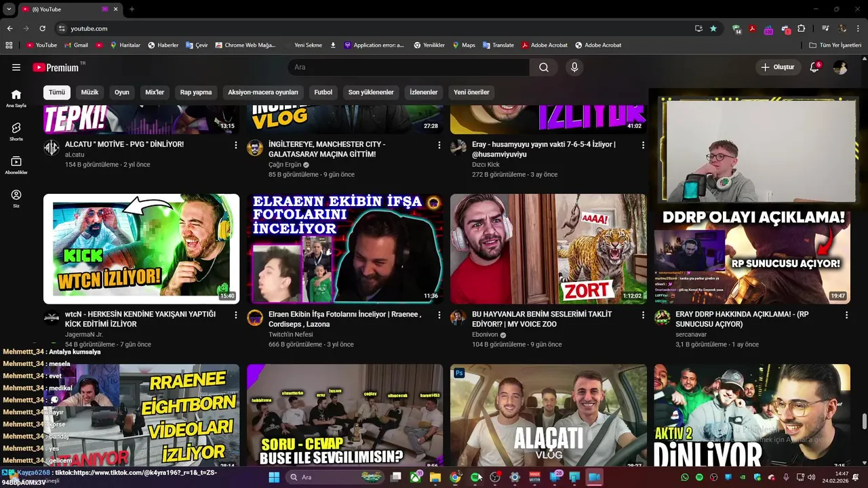Open Abonelikler in the sidebar
Screen dimensions: 868x488
(16, 165)
